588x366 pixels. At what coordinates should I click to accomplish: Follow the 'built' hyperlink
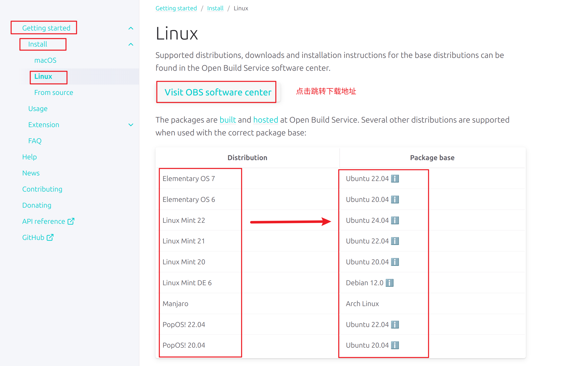[227, 120]
